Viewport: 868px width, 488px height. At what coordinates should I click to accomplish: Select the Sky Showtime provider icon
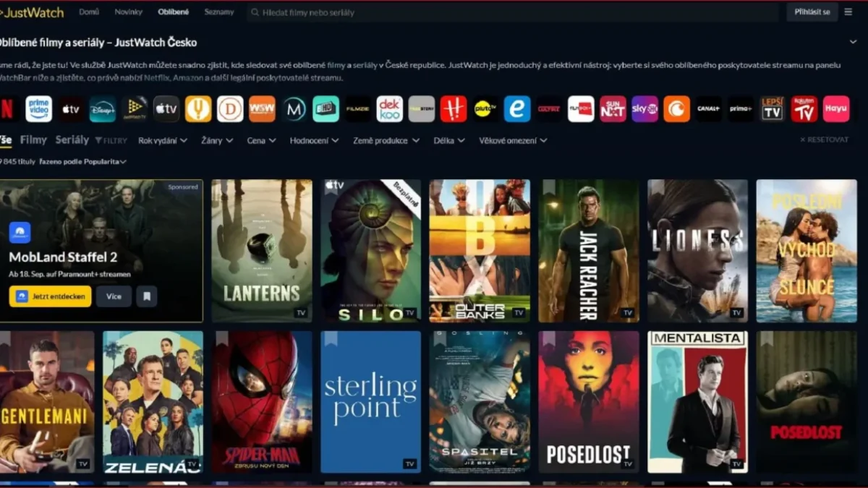click(x=644, y=109)
